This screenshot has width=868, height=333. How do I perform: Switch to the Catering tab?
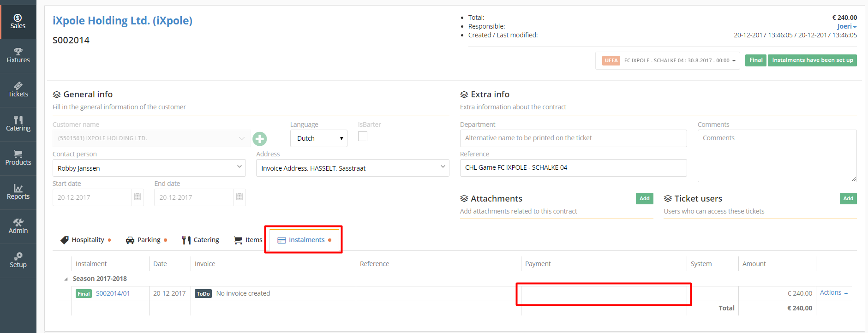[x=200, y=240]
